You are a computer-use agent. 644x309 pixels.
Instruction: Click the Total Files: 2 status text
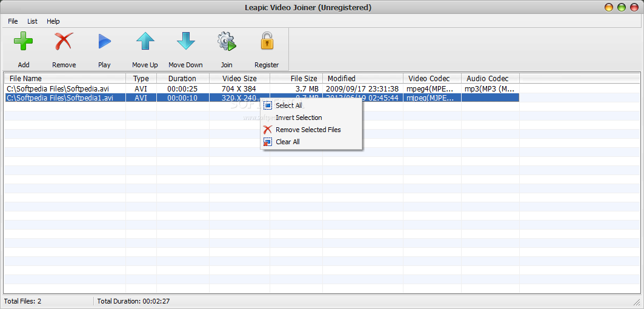tap(22, 301)
